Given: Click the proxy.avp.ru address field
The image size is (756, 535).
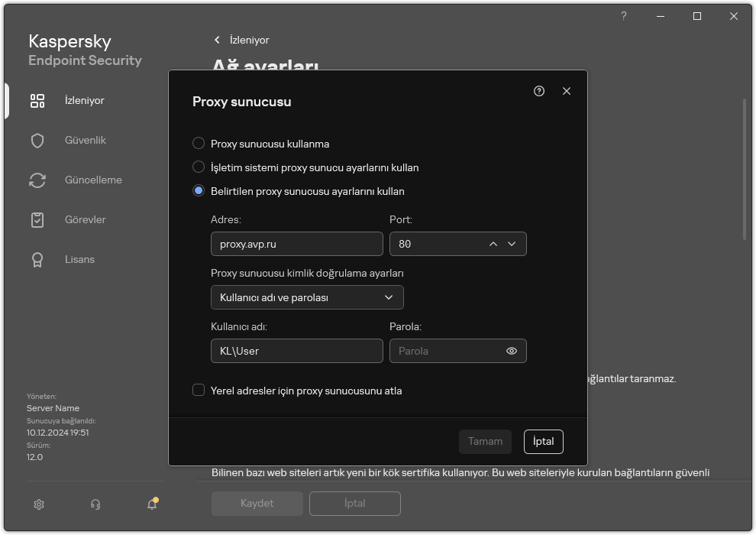Looking at the screenshot, I should point(296,243).
